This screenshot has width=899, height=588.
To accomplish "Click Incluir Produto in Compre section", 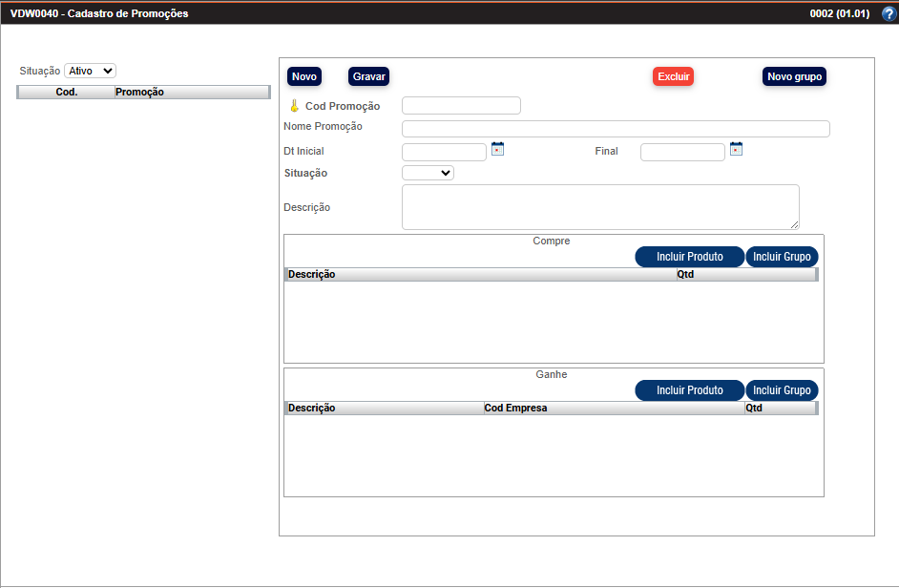I will pos(689,257).
